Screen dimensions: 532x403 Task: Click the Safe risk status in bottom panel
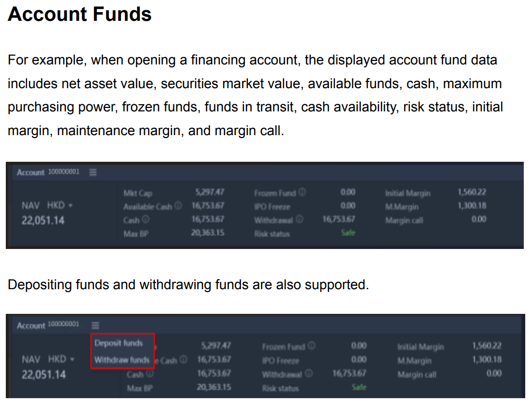coord(359,387)
